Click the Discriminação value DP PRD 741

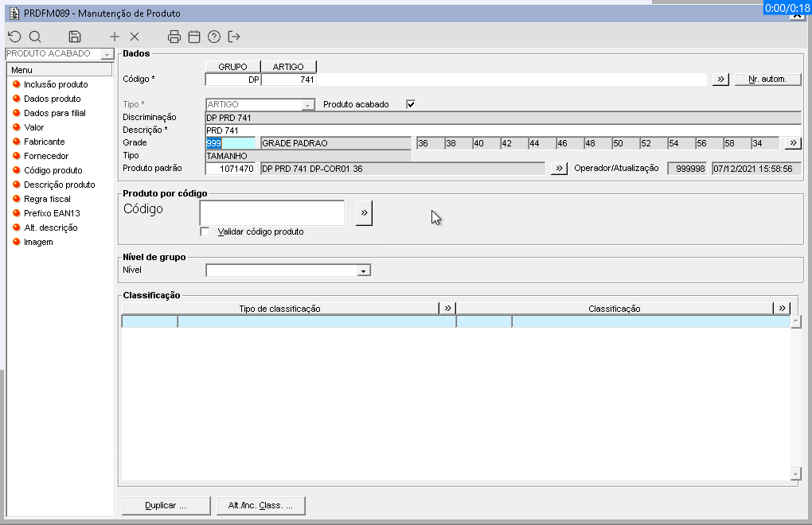[503, 118]
